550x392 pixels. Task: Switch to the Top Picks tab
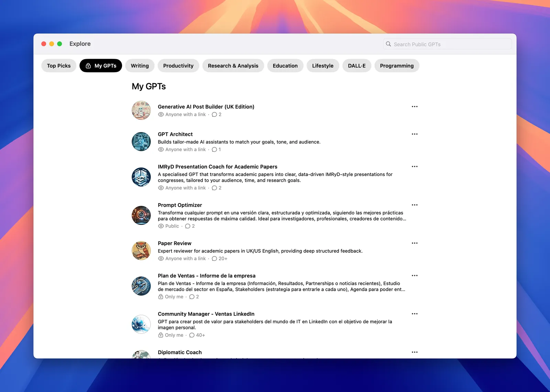click(x=59, y=66)
